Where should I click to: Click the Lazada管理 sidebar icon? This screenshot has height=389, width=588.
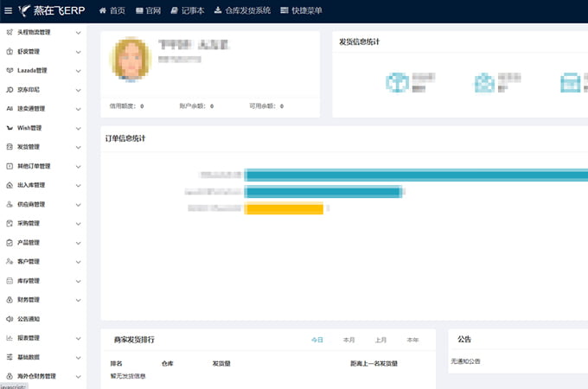[x=10, y=71]
